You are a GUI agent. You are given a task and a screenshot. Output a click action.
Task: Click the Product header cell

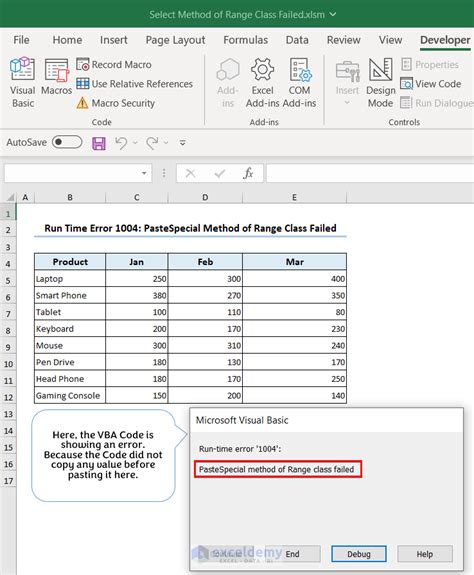pos(70,262)
